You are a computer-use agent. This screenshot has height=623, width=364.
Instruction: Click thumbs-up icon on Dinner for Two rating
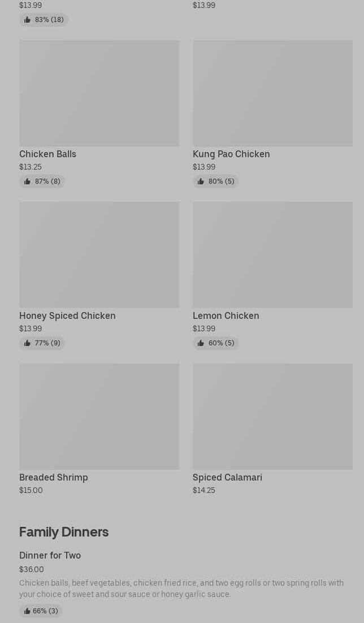[x=27, y=611]
